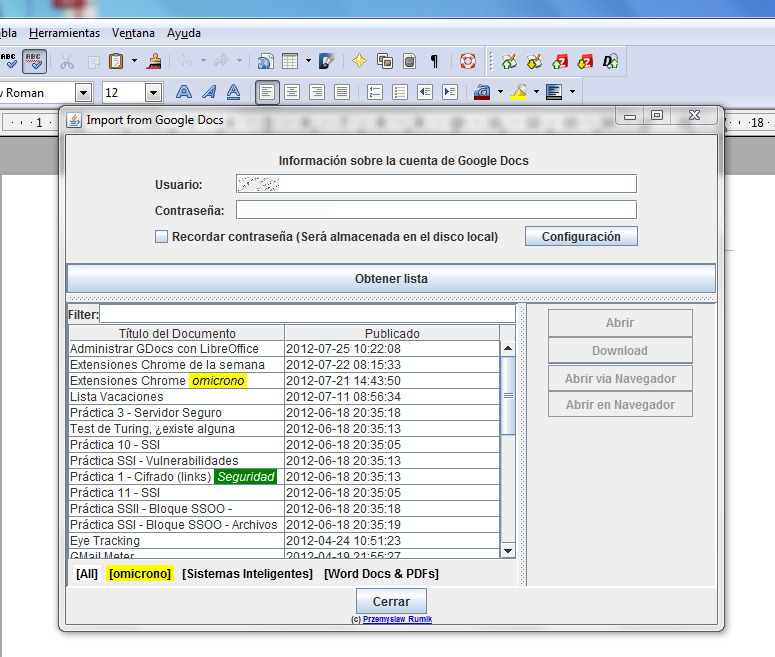Viewport: 775px width, 657px height.
Task: Click the Hyperlink icon
Action: tap(265, 61)
